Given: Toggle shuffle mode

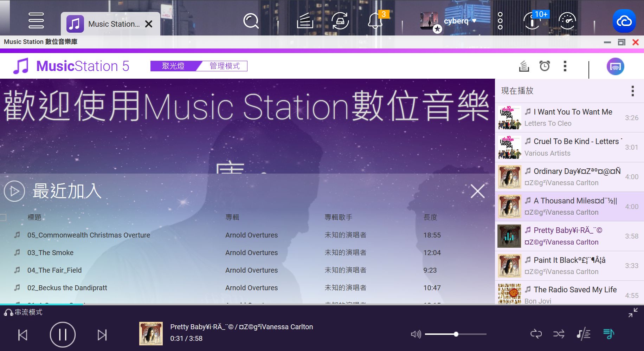Looking at the screenshot, I should pos(559,334).
